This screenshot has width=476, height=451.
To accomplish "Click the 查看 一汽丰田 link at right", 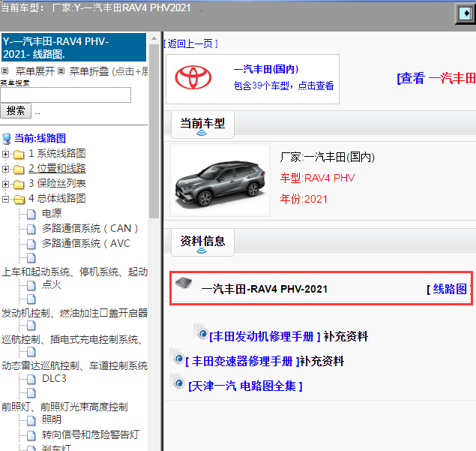I will 436,78.
